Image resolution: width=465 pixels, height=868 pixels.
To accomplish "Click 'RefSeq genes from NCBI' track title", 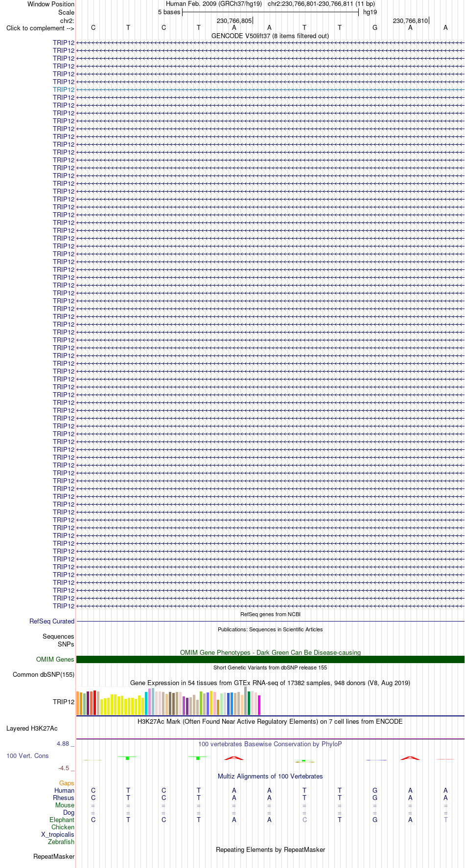I will 270,614.
